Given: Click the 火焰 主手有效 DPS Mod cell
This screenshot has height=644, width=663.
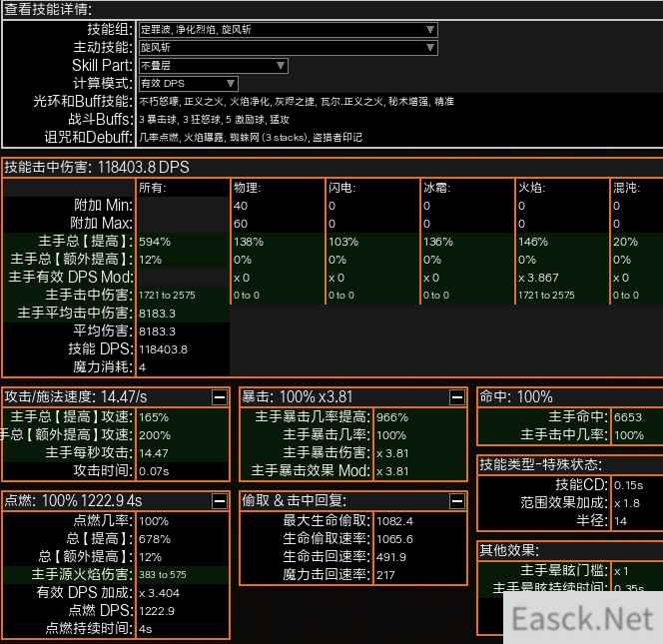Looking at the screenshot, I should pos(562,278).
